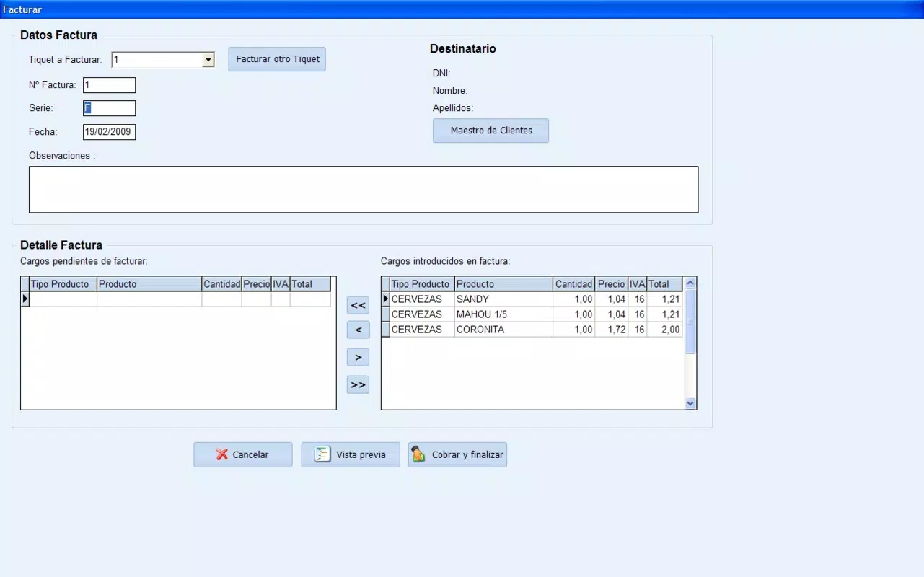924x577 pixels.
Task: Click Total header in pending charges grid
Action: tap(310, 284)
